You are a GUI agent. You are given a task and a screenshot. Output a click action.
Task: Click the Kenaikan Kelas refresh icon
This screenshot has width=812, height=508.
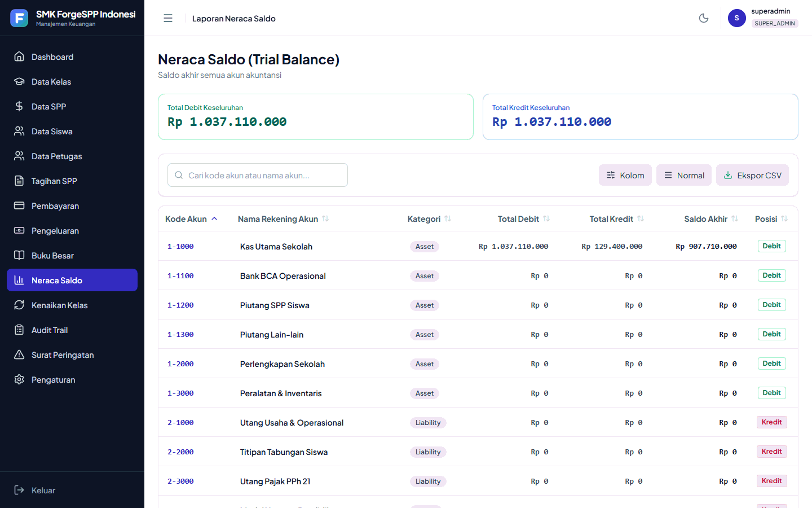(19, 305)
